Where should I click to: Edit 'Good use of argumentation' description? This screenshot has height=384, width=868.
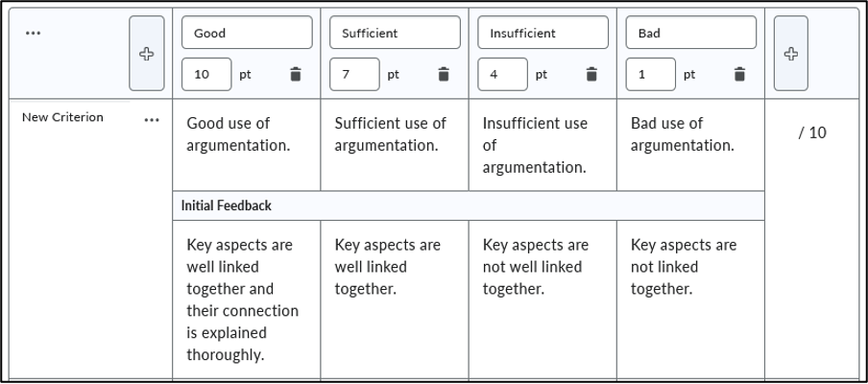click(x=247, y=145)
